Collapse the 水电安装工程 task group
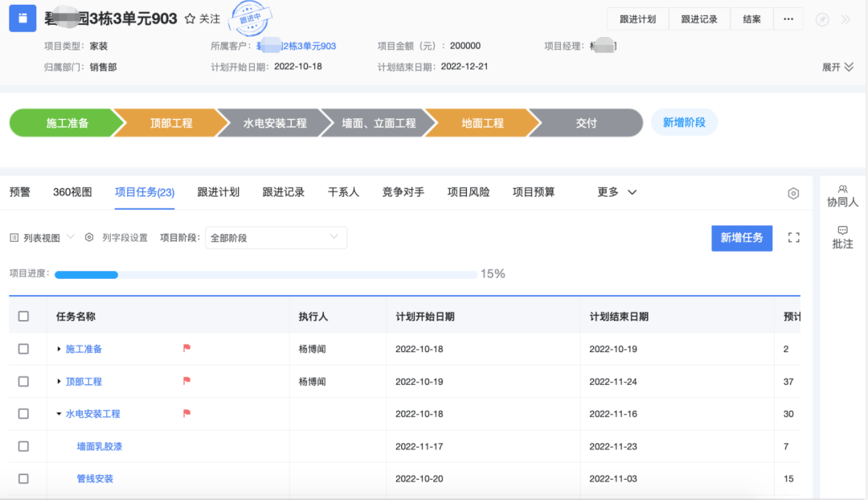Screen dimensions: 868x500 point(59,414)
